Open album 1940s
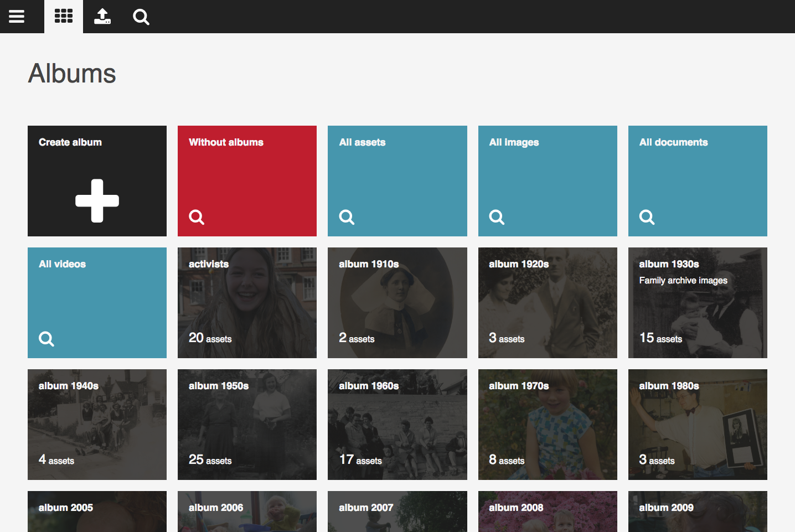Screen dimensions: 795x532 97,425
